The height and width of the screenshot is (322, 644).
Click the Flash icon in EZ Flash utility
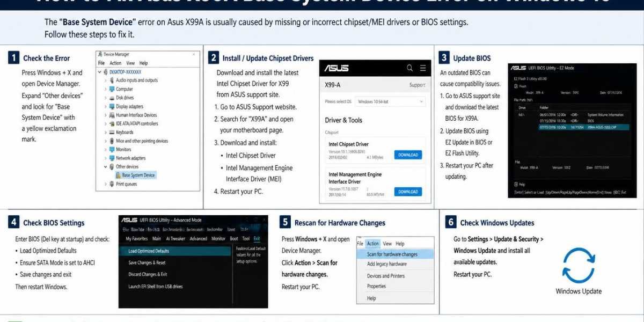(516, 86)
